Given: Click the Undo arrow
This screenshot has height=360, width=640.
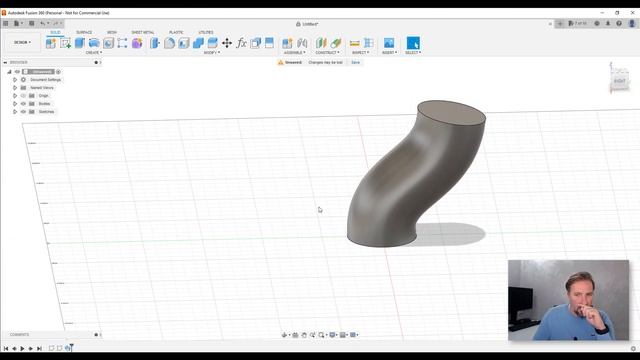Looking at the screenshot, I should pyautogui.click(x=42, y=23).
